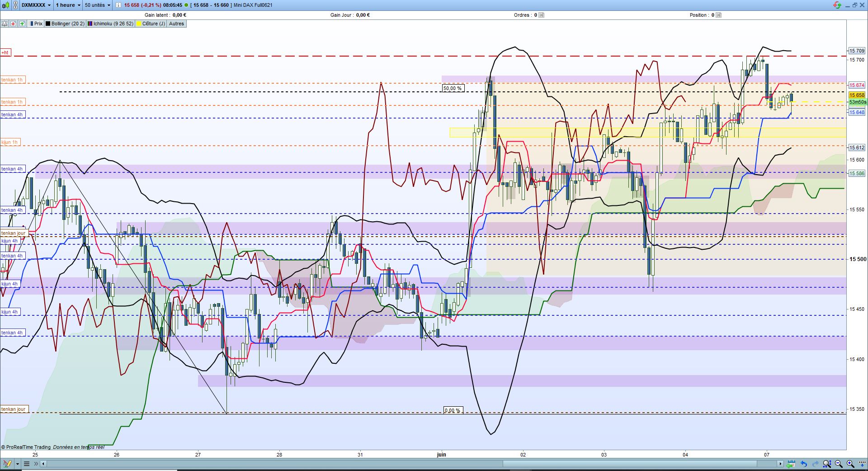This screenshot has height=471, width=868.
Task: Click the green 15 586 price tag
Action: tap(857, 173)
